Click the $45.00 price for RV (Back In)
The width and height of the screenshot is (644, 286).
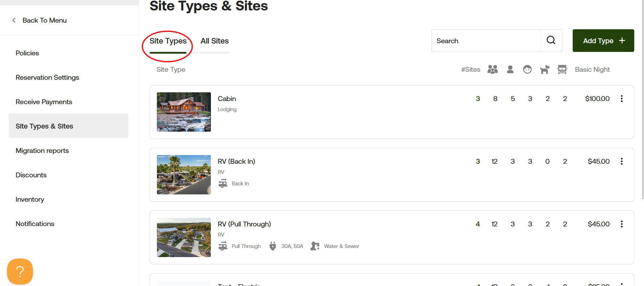pos(599,161)
